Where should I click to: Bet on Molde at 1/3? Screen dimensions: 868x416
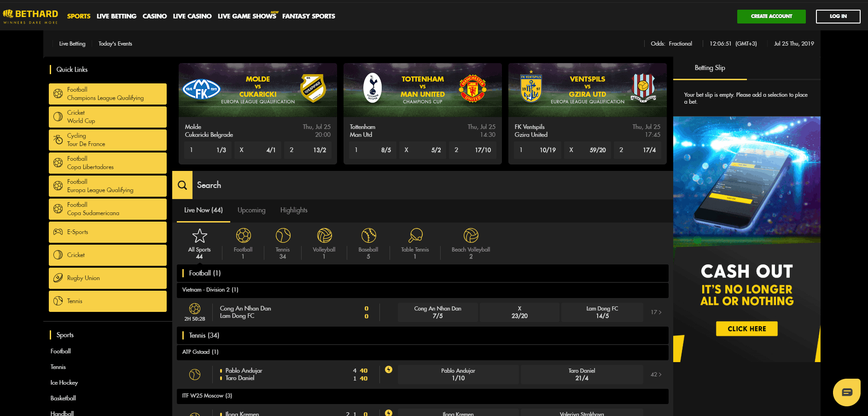(x=208, y=150)
